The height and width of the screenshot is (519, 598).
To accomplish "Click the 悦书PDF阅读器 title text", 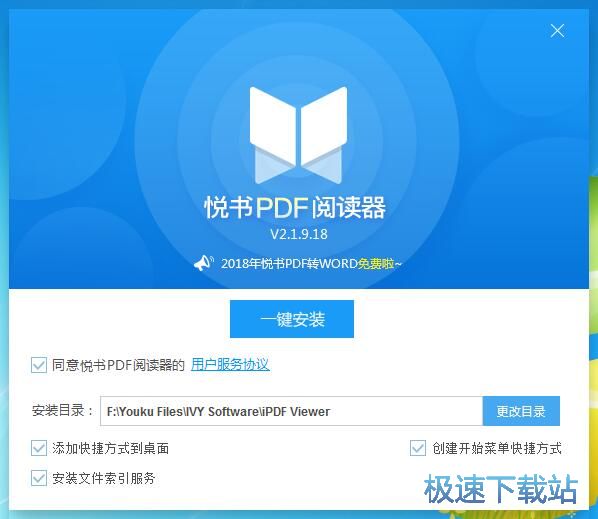I will point(295,208).
